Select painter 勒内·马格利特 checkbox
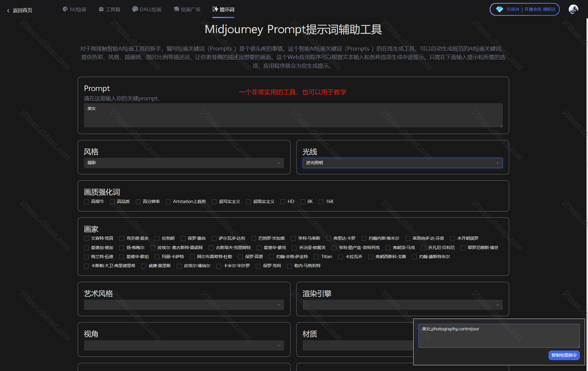Screen dimensions: 588x371 [x=289, y=266]
